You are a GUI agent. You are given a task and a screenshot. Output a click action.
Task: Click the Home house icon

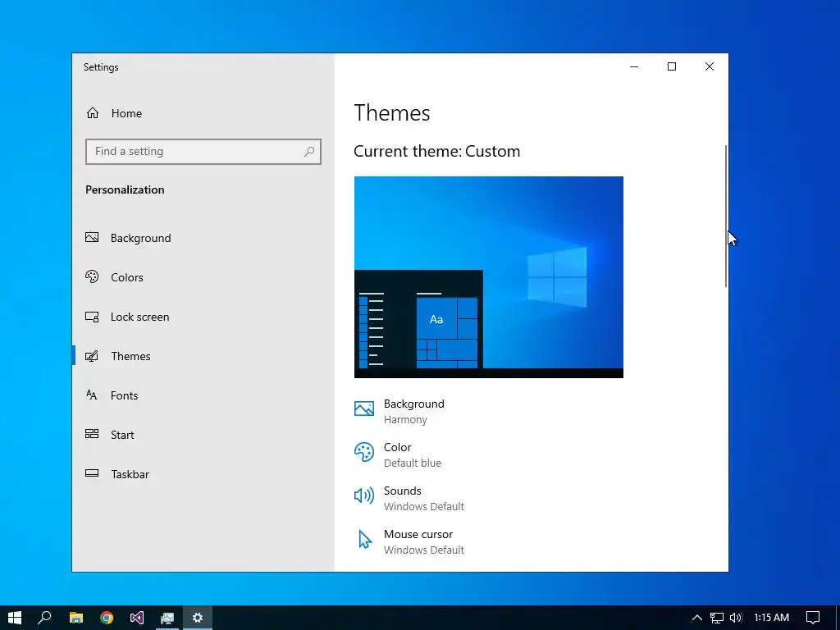tap(93, 113)
